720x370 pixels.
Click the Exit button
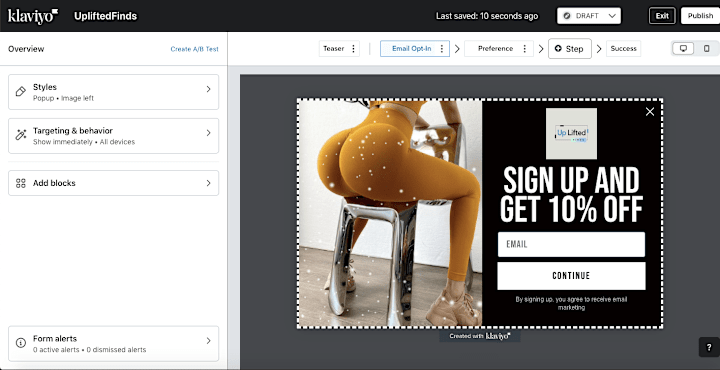tap(662, 16)
